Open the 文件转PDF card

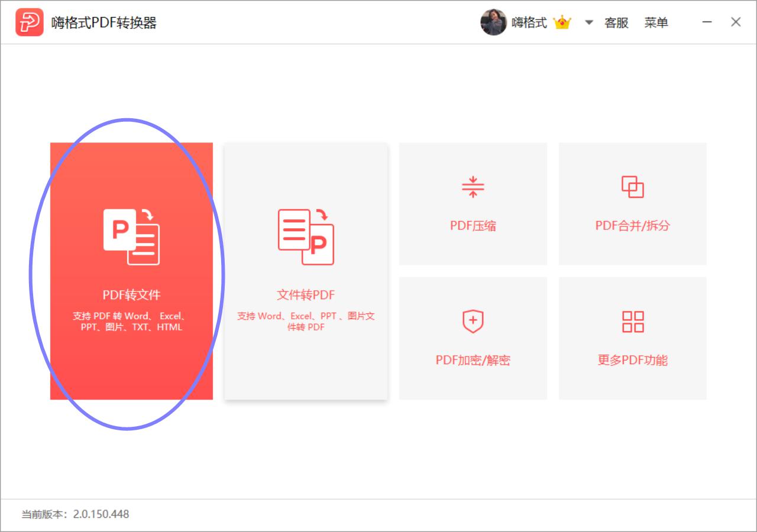point(306,271)
